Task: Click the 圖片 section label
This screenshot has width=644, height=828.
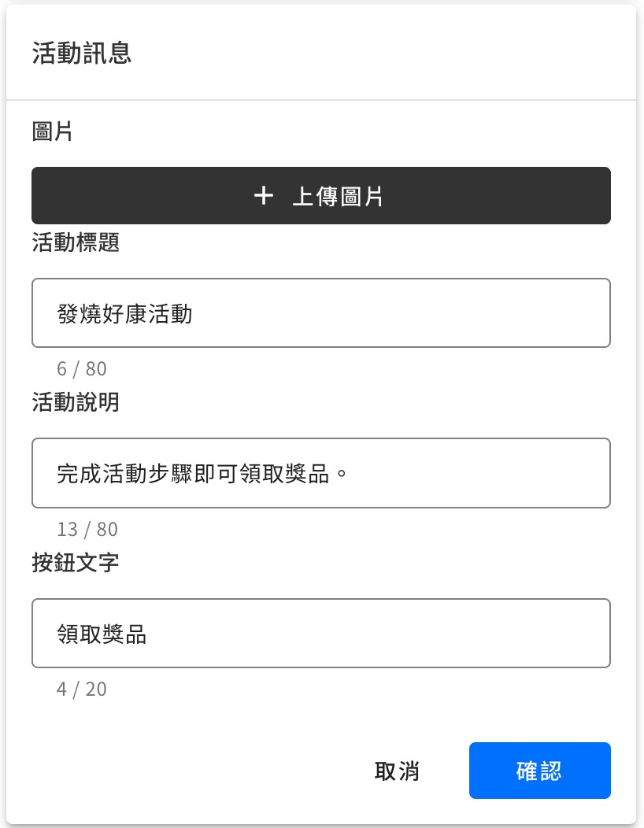Action: tap(53, 131)
